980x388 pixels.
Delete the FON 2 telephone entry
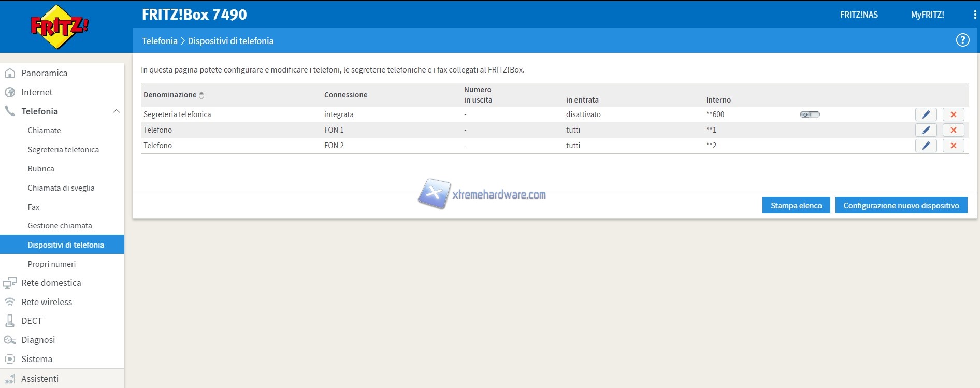(953, 146)
